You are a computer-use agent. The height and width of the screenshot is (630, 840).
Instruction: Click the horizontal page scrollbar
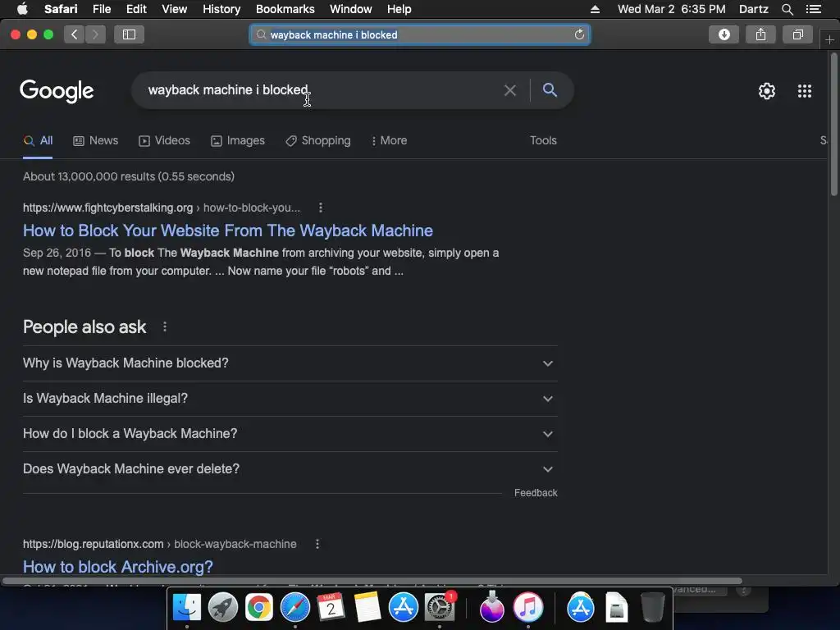[x=372, y=581]
